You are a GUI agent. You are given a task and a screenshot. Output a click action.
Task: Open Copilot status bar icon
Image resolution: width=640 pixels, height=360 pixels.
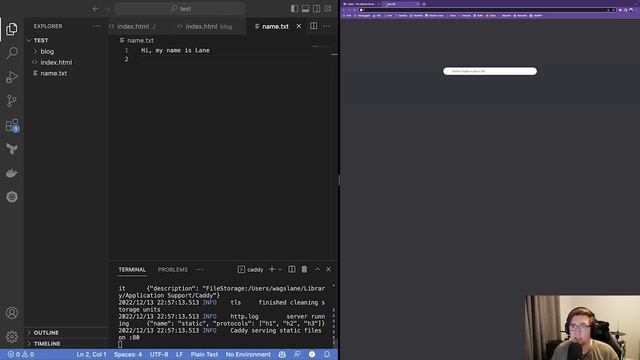(x=282, y=354)
